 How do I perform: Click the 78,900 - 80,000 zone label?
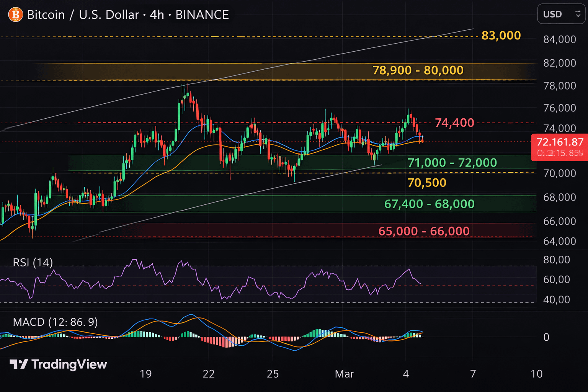tap(418, 70)
